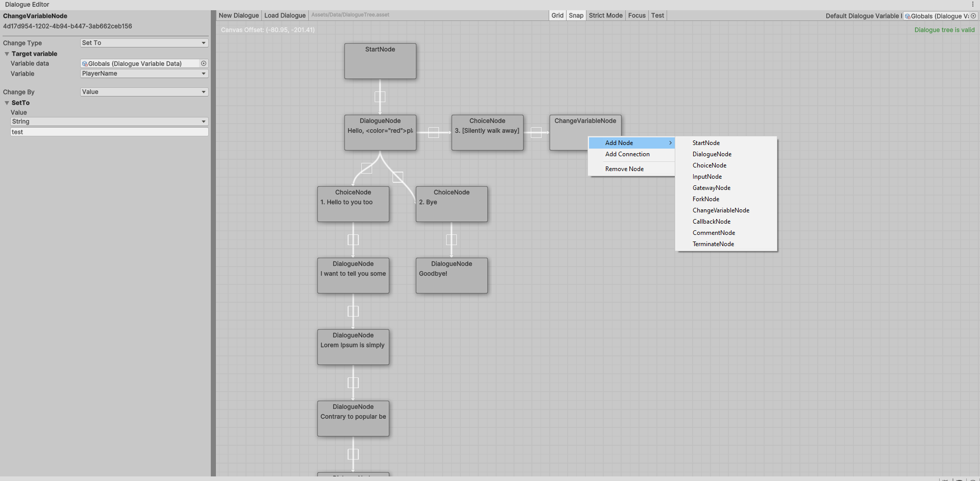The width and height of the screenshot is (980, 481).
Task: Enable Strict Mode toggle
Action: [605, 15]
